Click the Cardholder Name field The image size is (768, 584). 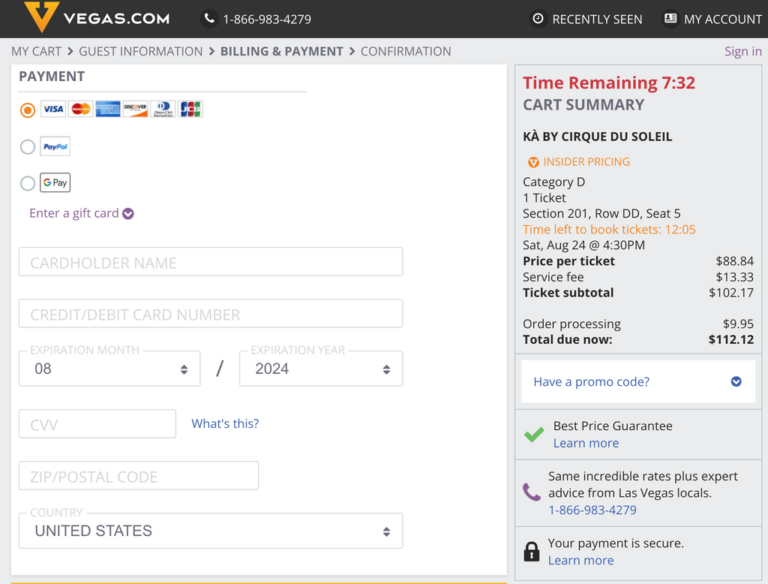point(210,262)
